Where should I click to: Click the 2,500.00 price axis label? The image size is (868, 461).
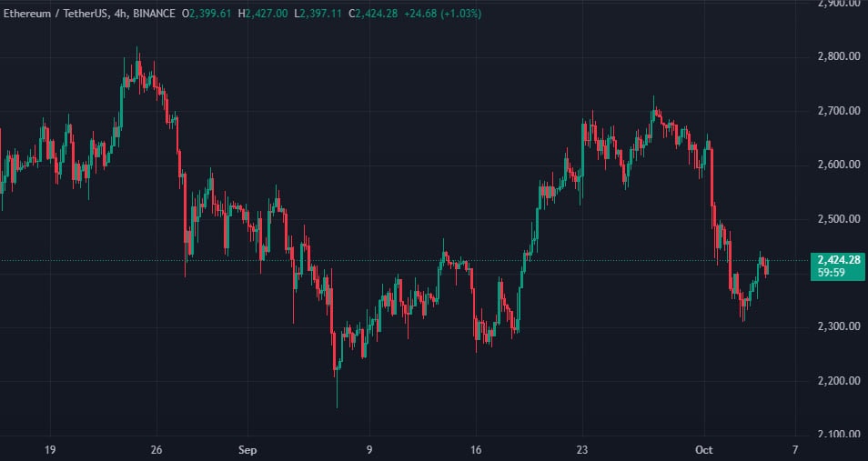(839, 219)
